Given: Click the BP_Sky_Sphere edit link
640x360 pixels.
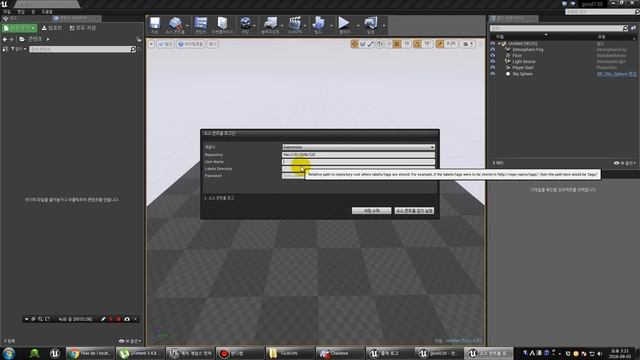Looking at the screenshot, I should (x=616, y=74).
